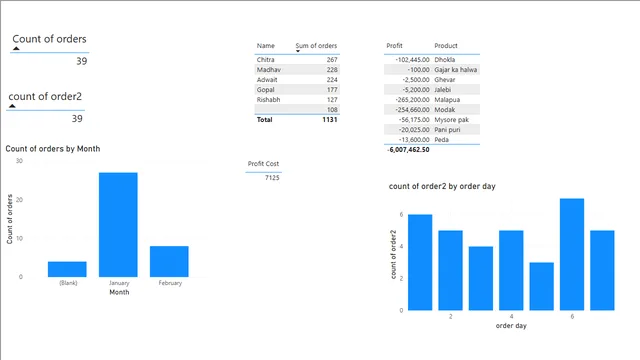Click the order day x-axis title
Viewport: 640px width, 360px height.
click(511, 326)
